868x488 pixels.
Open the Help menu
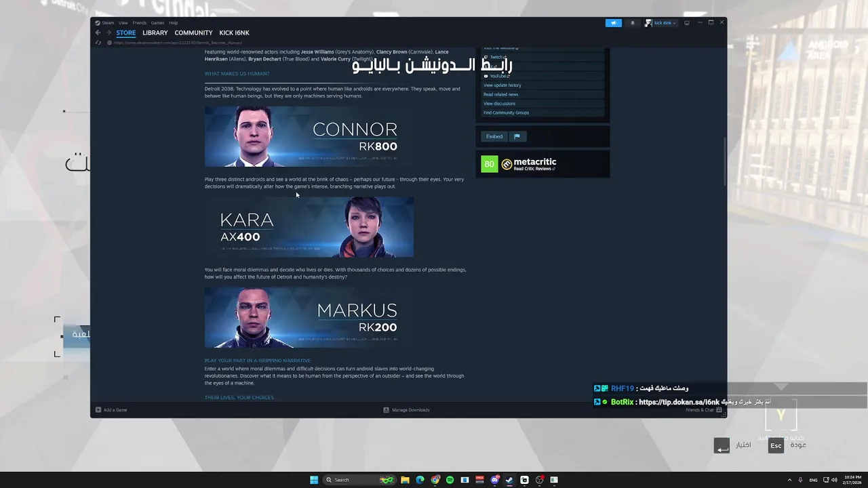(x=173, y=23)
